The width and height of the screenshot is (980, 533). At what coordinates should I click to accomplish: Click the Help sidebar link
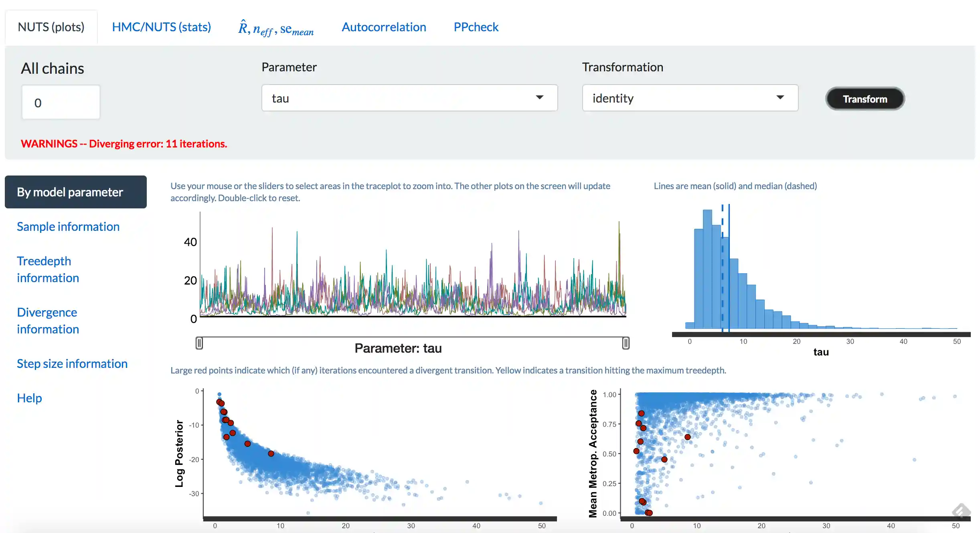[x=29, y=398]
